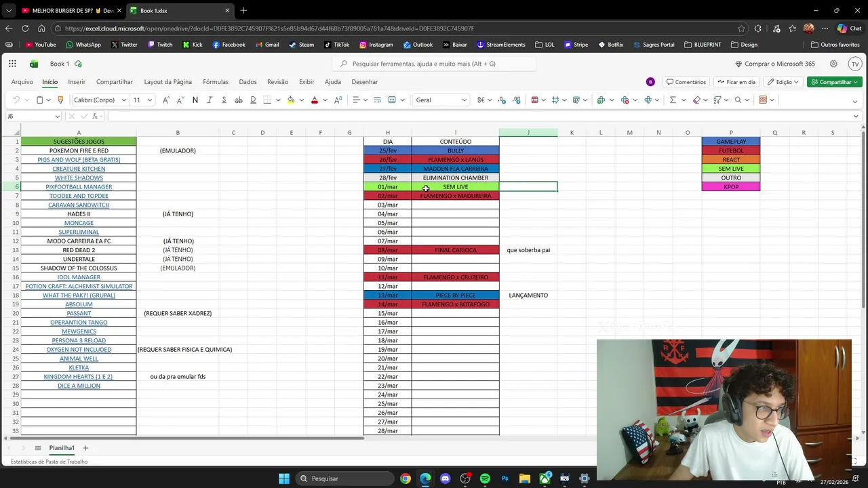Viewport: 868px width, 488px height.
Task: Decrease decimal places icon
Action: pyautogui.click(x=517, y=100)
